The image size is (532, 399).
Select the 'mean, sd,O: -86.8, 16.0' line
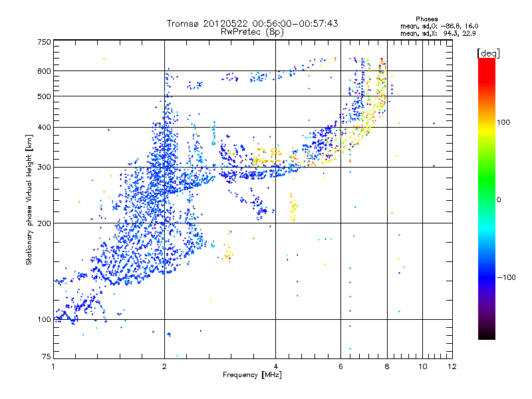tap(440, 26)
